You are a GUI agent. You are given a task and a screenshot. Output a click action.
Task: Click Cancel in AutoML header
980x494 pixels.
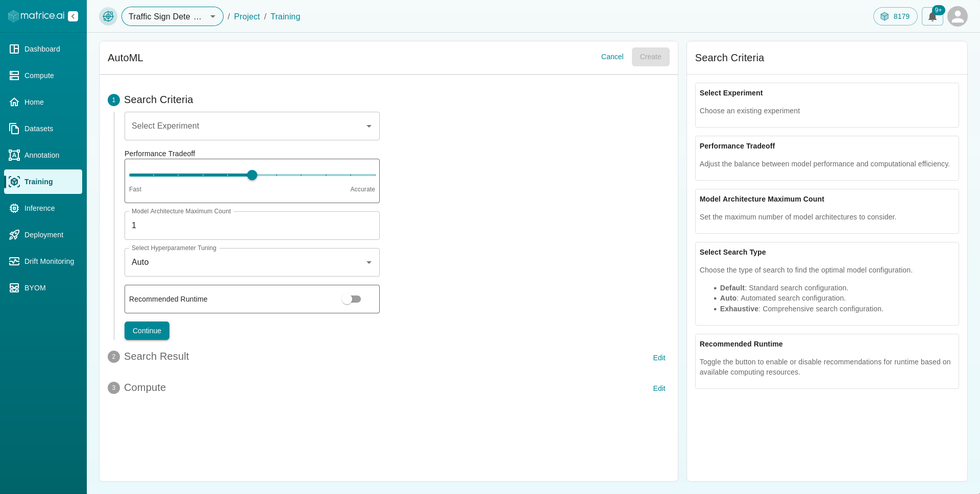tap(612, 57)
